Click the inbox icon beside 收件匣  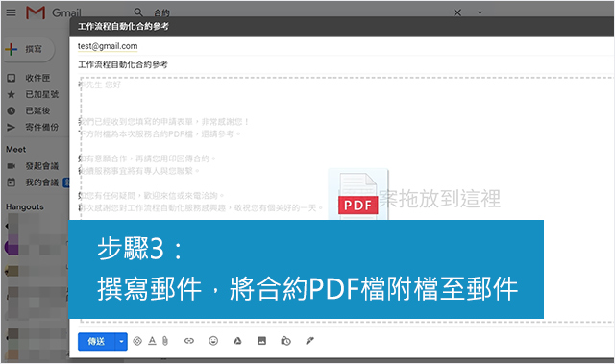[x=12, y=78]
